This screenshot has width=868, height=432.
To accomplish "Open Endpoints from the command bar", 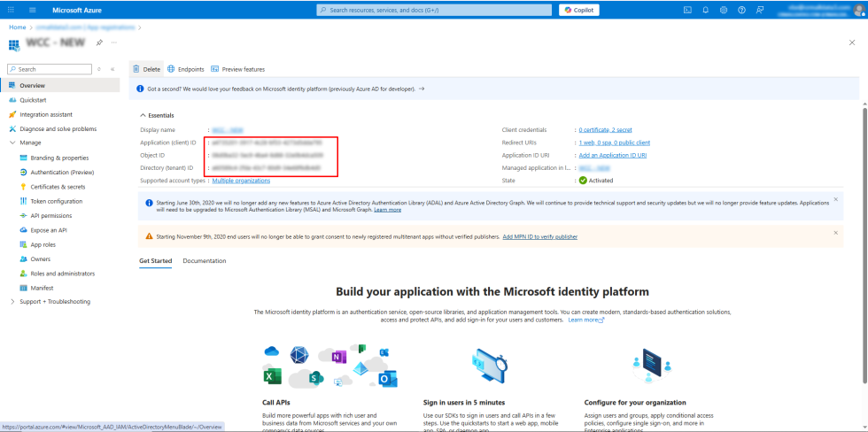I will pyautogui.click(x=185, y=69).
